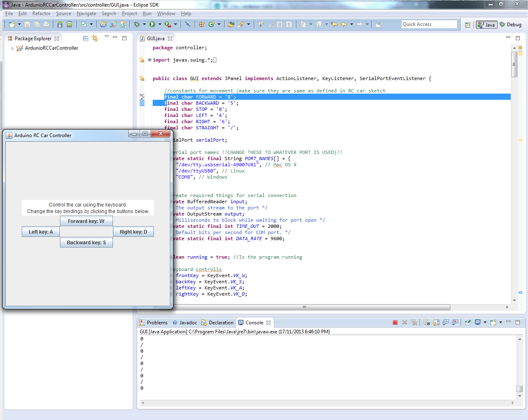Image resolution: width=528 pixels, height=420 pixels.
Task: Open the Run configurations dropdown arrow
Action: pos(160,25)
